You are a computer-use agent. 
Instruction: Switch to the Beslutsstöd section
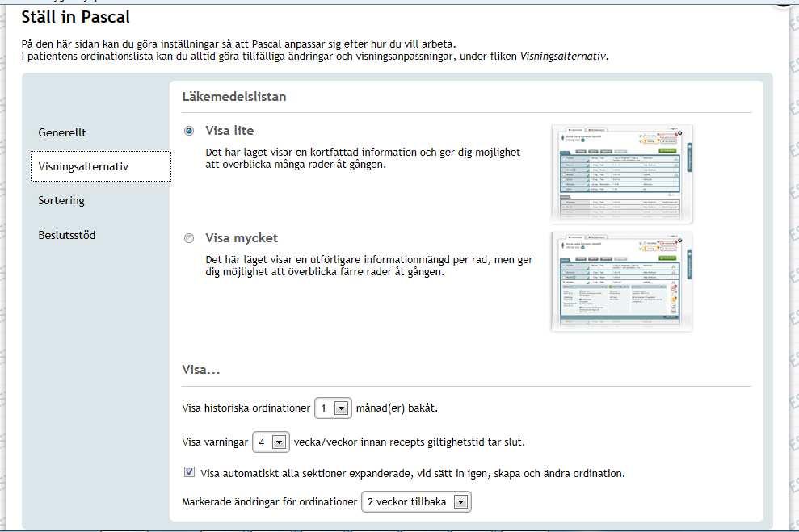(67, 235)
